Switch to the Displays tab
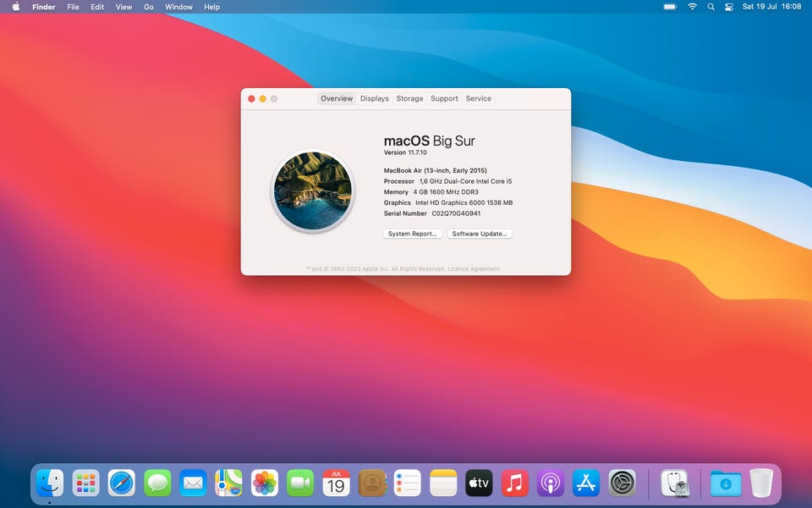The image size is (812, 508). [x=375, y=99]
